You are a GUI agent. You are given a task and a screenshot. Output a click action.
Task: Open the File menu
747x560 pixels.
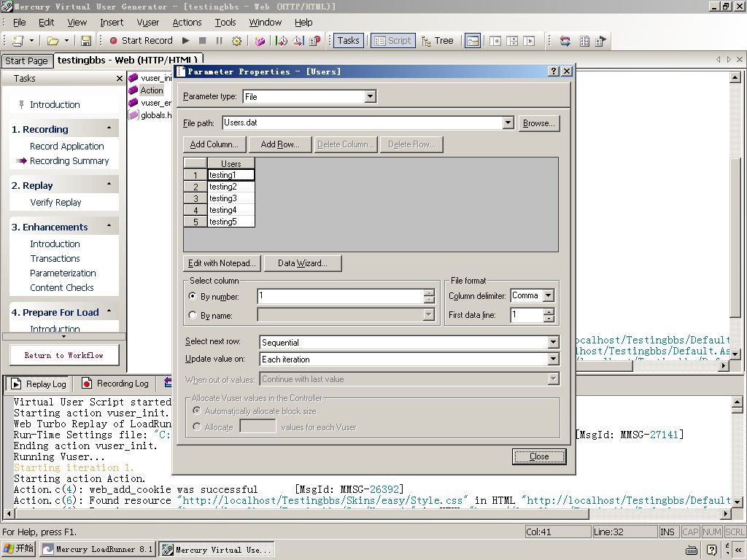click(20, 23)
